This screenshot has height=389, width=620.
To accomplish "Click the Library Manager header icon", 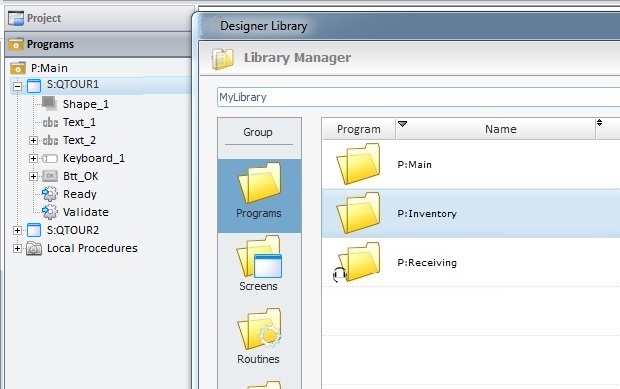I will 223,59.
